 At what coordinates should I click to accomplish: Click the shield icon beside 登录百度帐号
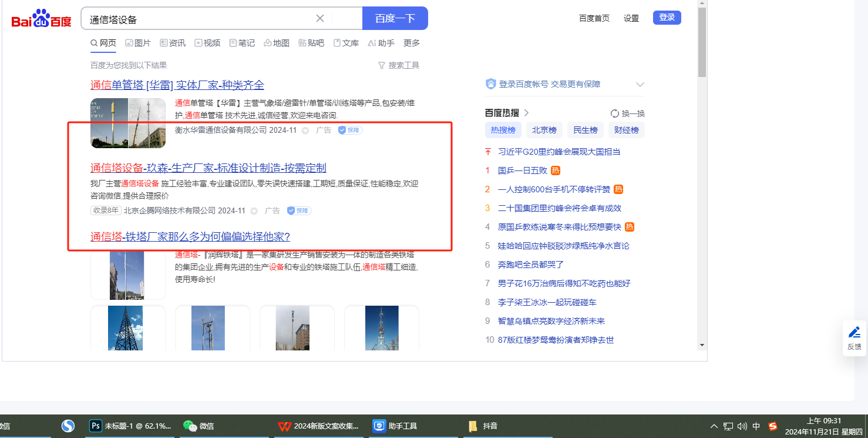click(491, 84)
